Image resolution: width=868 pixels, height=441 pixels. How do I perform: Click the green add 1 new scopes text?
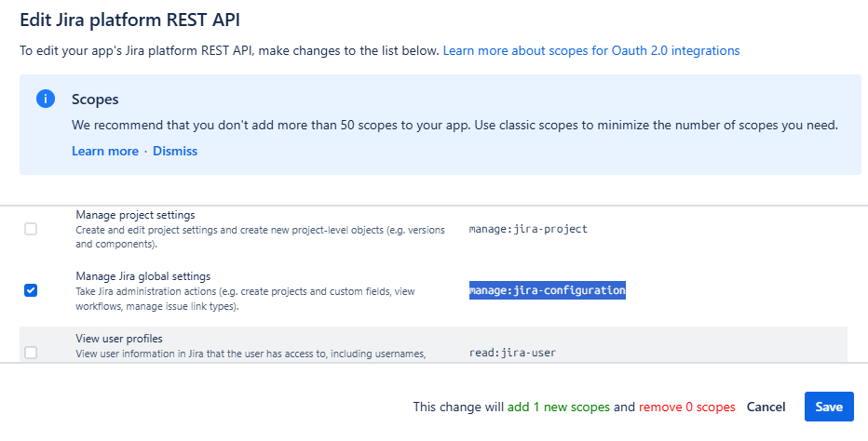coord(559,408)
